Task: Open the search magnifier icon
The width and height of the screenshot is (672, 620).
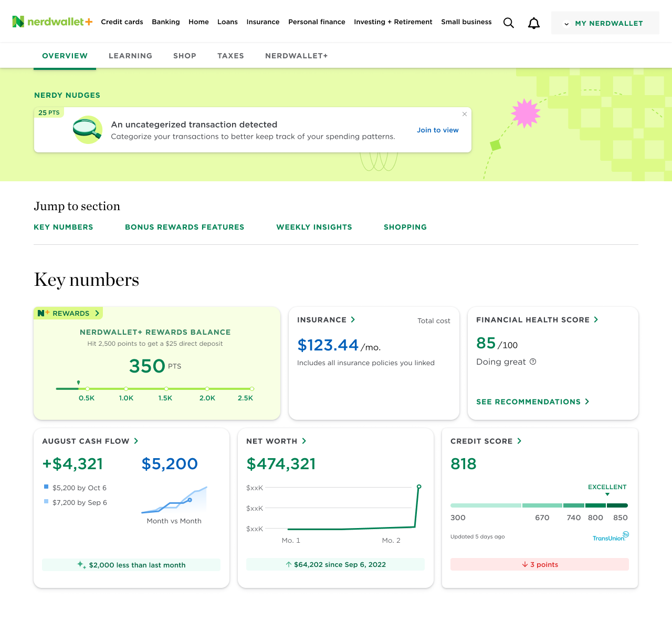Action: pos(508,23)
